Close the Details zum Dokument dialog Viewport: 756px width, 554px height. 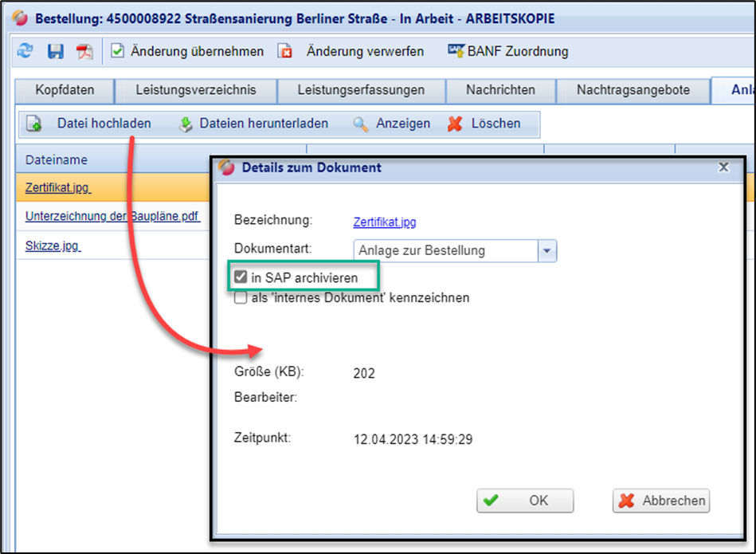click(723, 167)
